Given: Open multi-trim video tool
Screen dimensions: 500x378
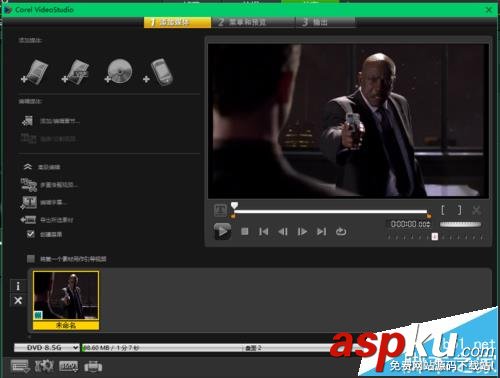Looking at the screenshot, I should (49, 184).
